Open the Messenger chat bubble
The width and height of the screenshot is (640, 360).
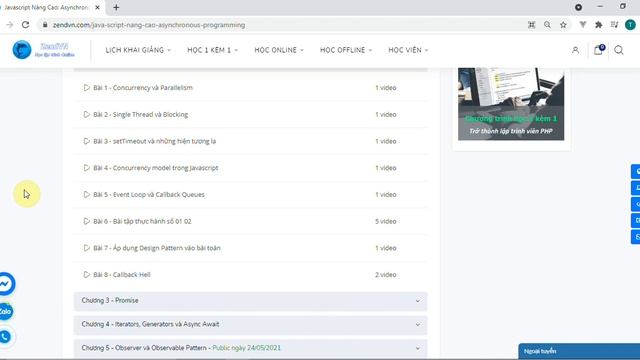5,284
